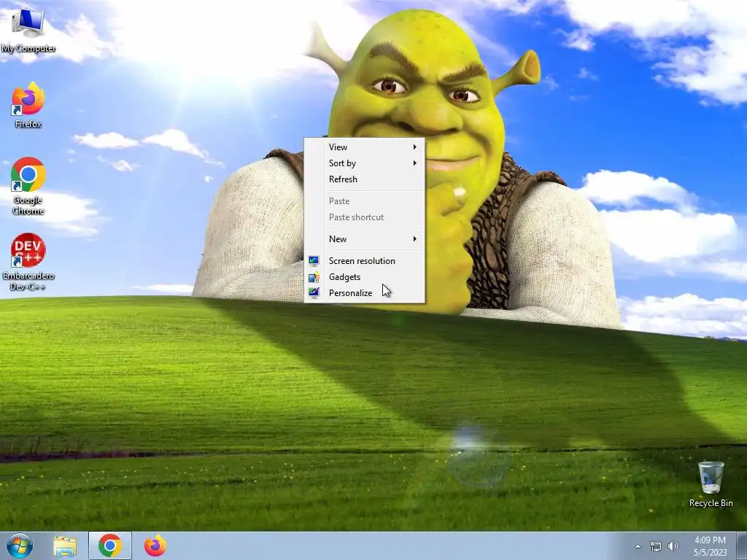
Task: Click the Firefox icon in the taskbar
Action: (x=155, y=545)
